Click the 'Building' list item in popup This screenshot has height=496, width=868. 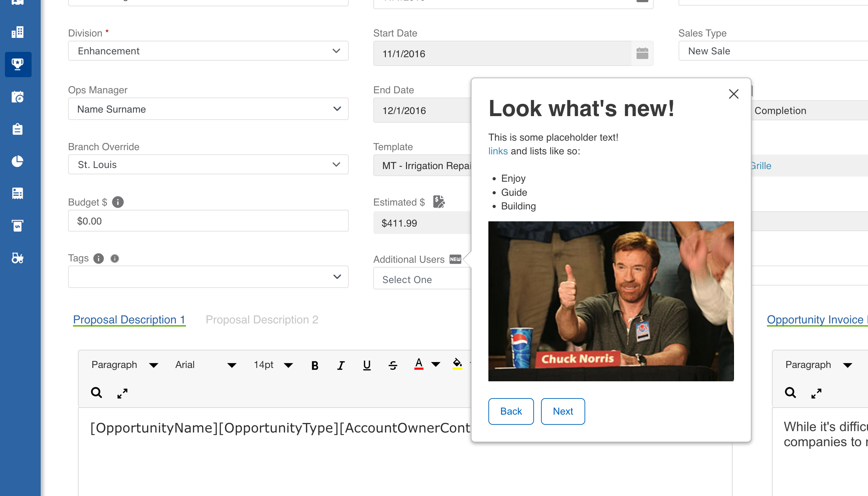coord(518,206)
